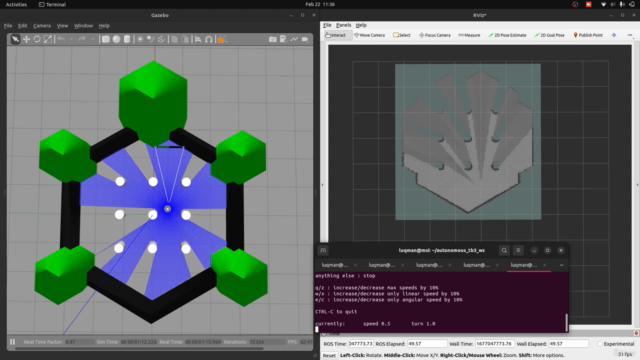Select the Publish Point tool in RViz
The image size is (640, 360).
pyautogui.click(x=588, y=35)
